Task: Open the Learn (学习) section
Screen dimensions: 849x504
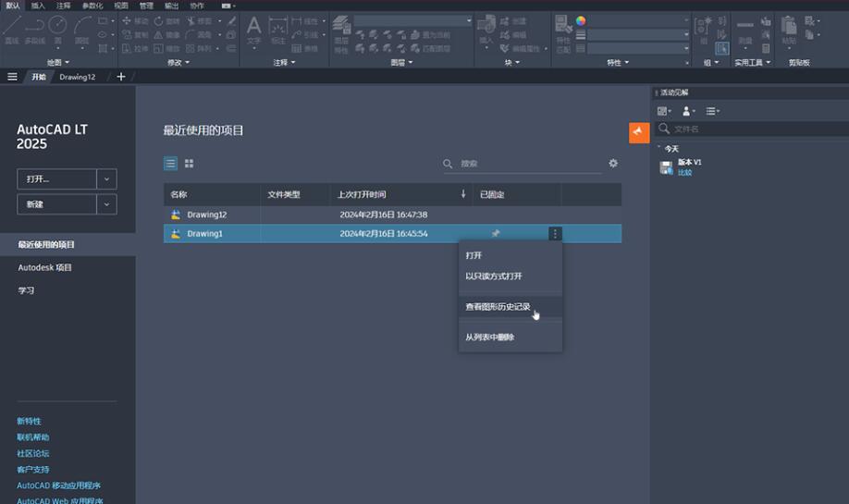Action: click(x=26, y=290)
